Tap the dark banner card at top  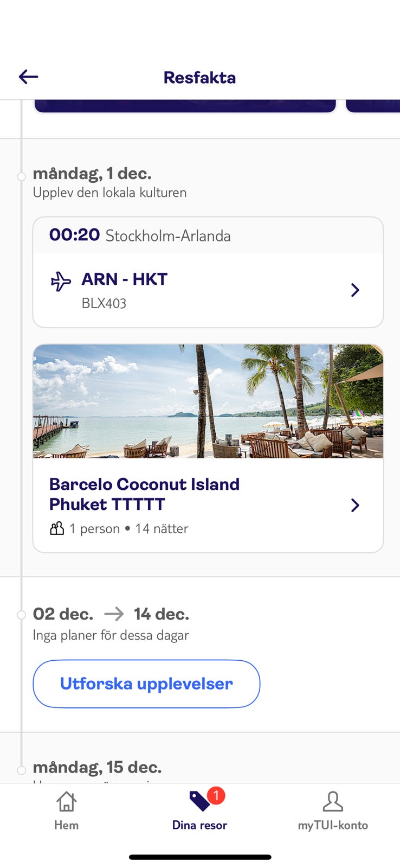coord(185,106)
